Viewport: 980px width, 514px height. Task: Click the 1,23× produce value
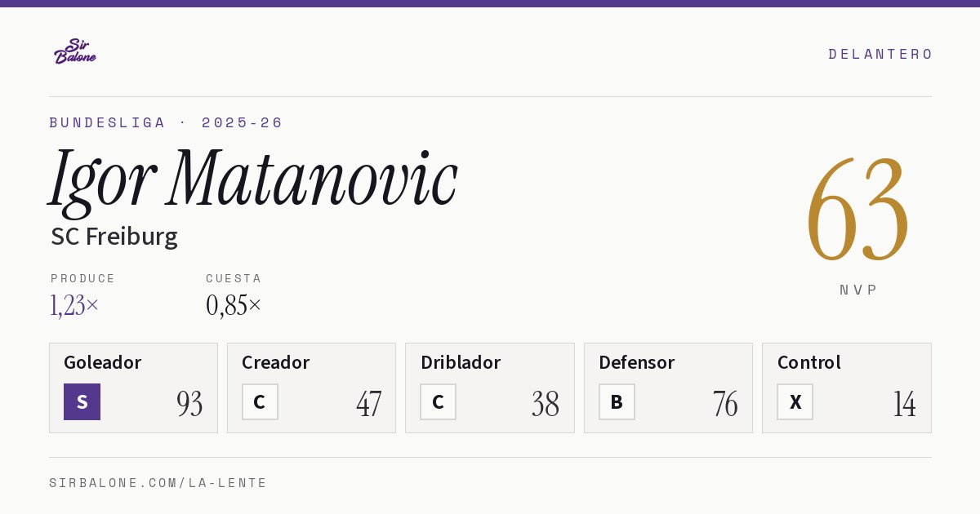click(74, 305)
